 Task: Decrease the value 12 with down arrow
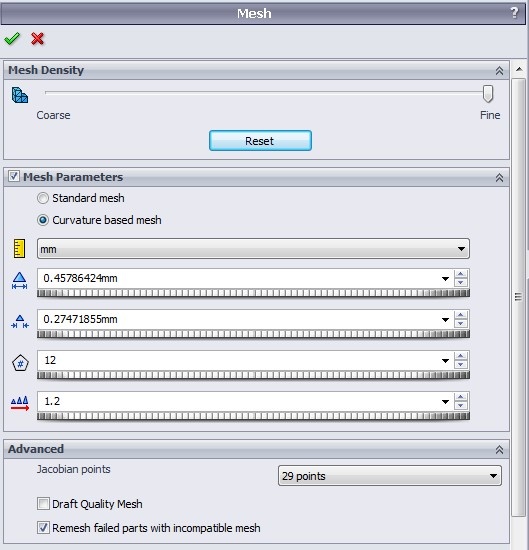[x=461, y=365]
